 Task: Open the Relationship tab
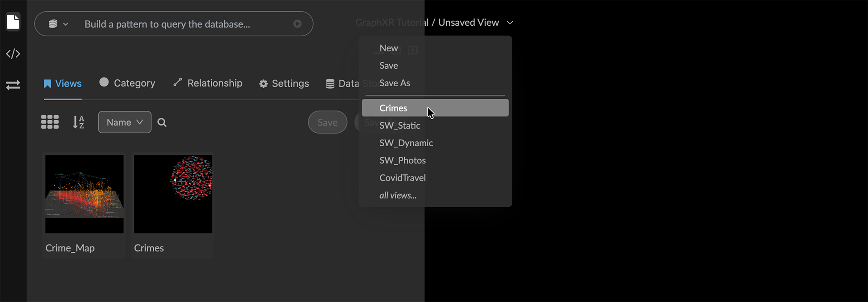pyautogui.click(x=208, y=83)
